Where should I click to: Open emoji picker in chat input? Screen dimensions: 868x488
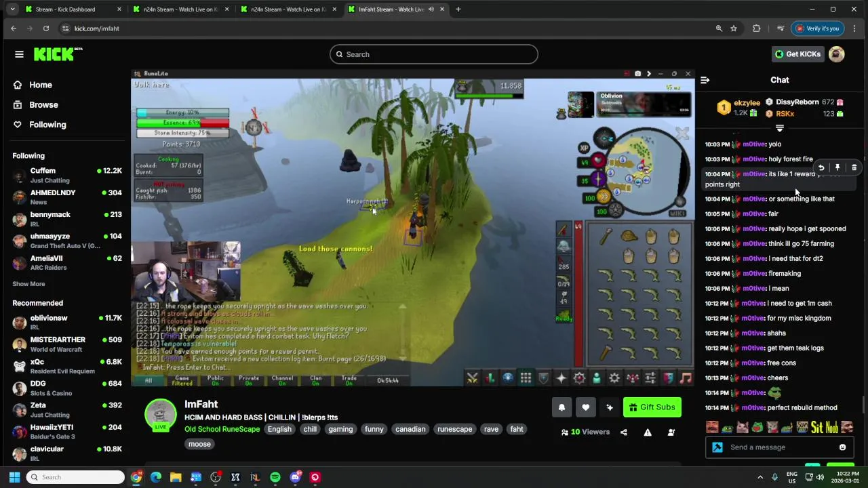click(842, 447)
